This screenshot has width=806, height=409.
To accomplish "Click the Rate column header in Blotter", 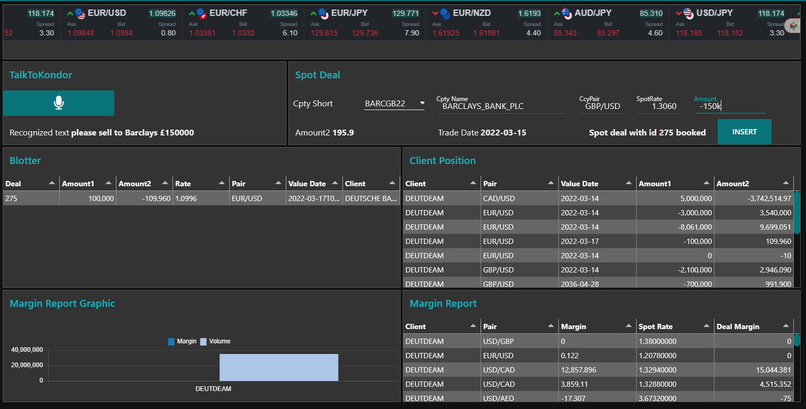I will [183, 183].
